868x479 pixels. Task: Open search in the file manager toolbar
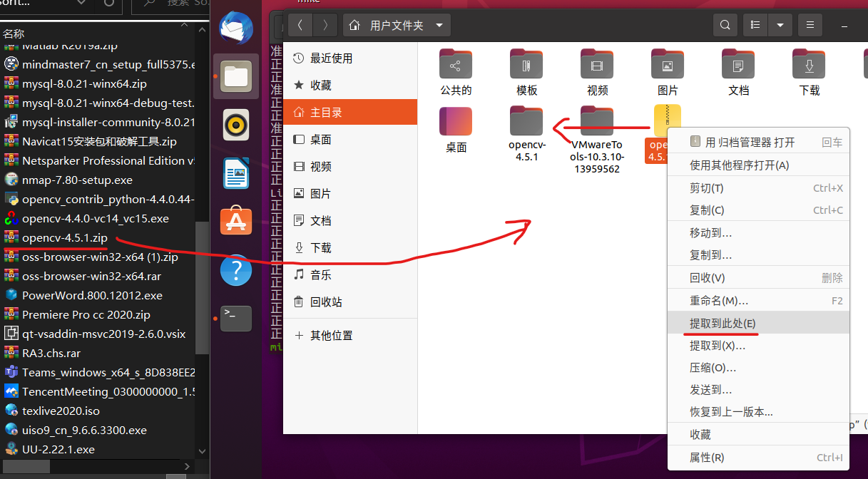725,24
